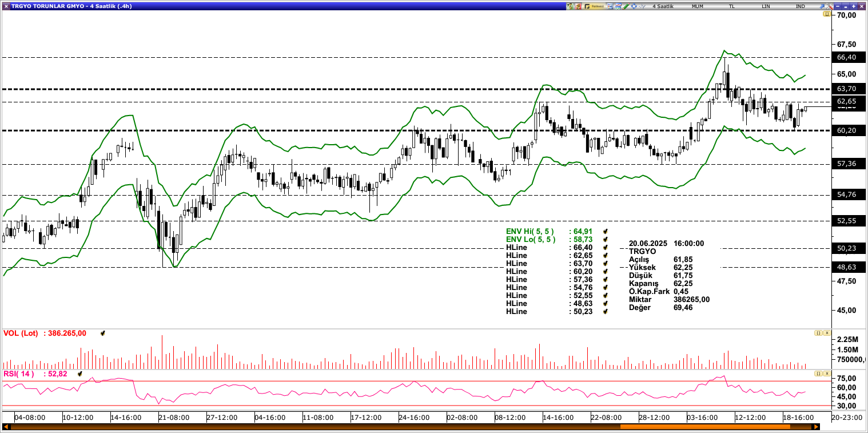Click the 21-08:00 time axis label
The image size is (868, 433).
point(174,418)
